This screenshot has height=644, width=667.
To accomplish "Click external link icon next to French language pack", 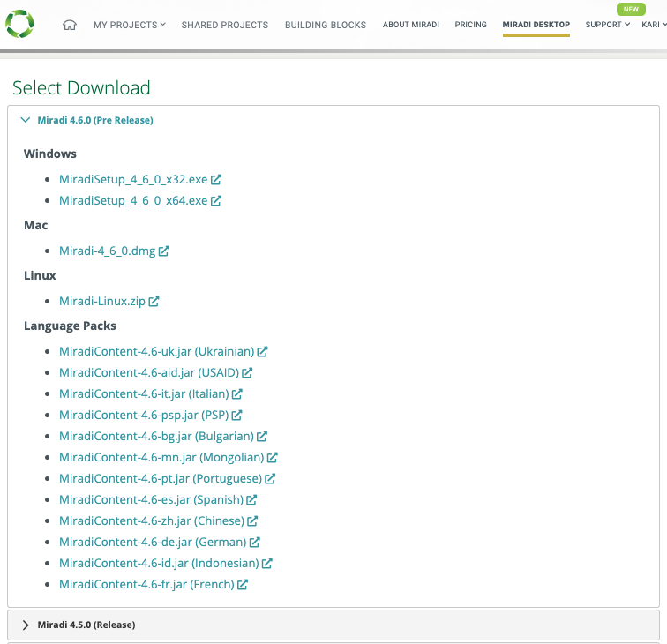I will (243, 584).
